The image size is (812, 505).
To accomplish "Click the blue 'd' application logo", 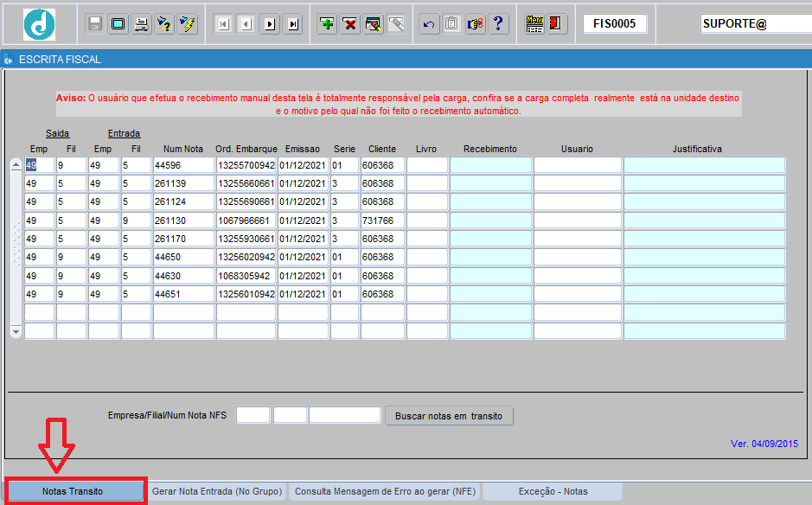I will [x=39, y=24].
